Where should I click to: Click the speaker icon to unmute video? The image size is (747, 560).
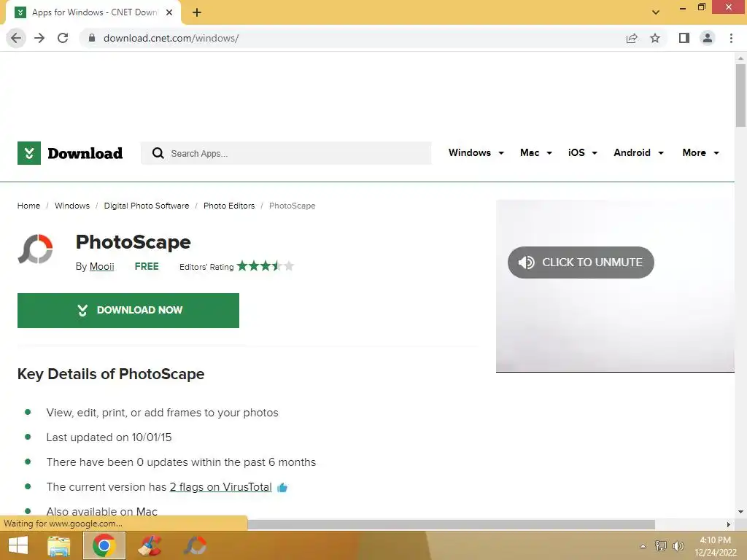(526, 262)
